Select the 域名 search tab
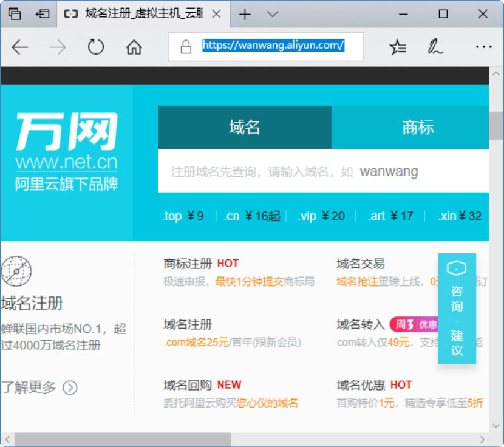Image resolution: width=504 pixels, height=447 pixels. tap(245, 128)
